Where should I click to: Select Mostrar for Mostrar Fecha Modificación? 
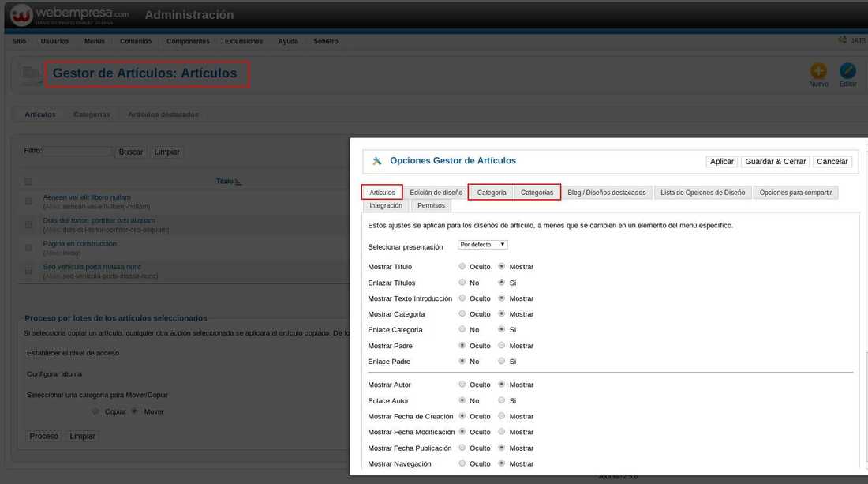(x=502, y=432)
